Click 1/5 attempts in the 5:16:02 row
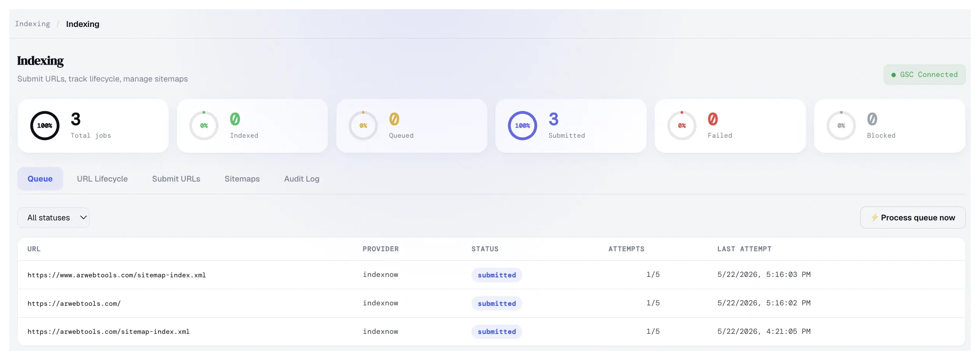The width and height of the screenshot is (980, 360). (653, 303)
